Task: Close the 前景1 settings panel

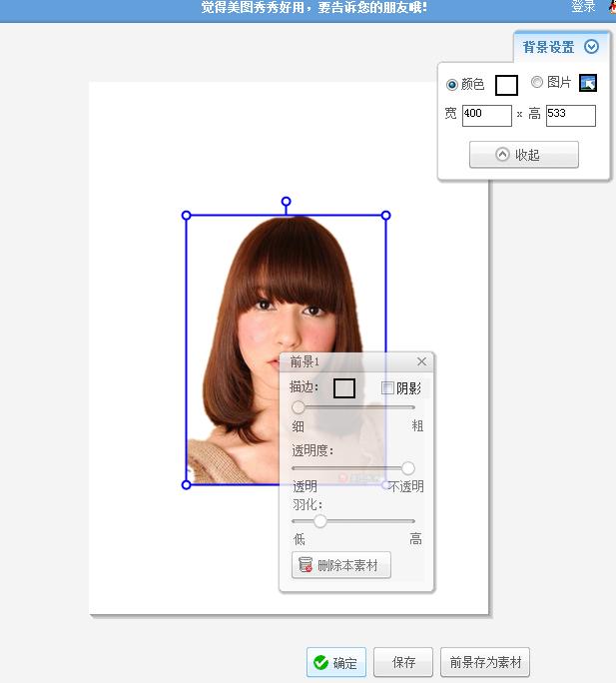Action: (421, 361)
